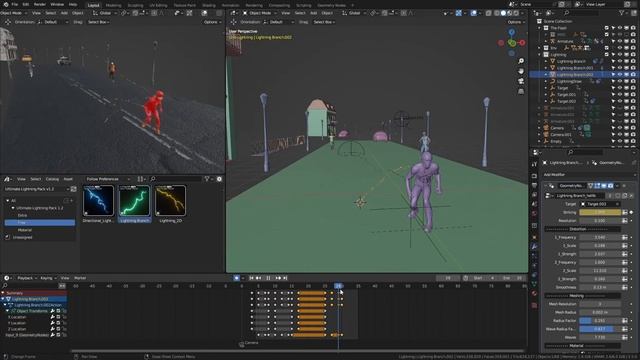Toggle eye visibility for the Lightning collection
This screenshot has height=360, width=640.
tap(620, 54)
